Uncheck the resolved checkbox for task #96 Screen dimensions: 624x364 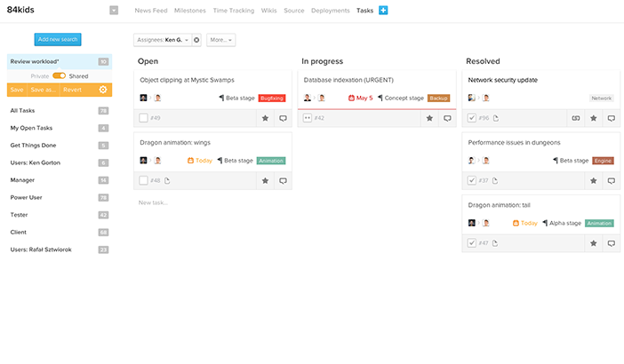click(x=472, y=117)
